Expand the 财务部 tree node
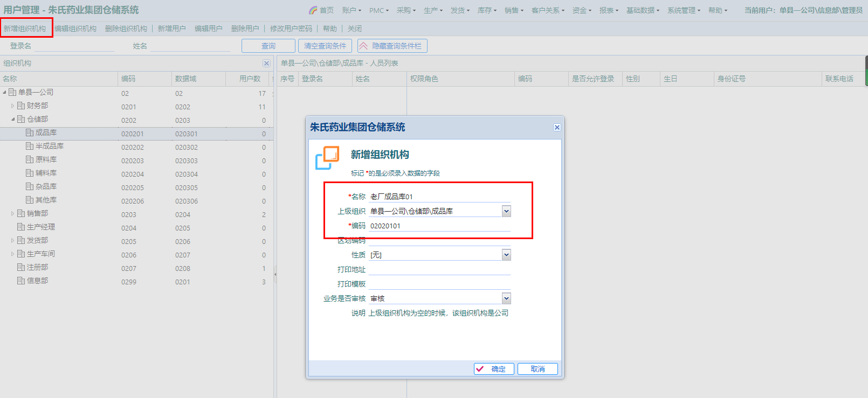The width and height of the screenshot is (868, 398). pos(12,106)
